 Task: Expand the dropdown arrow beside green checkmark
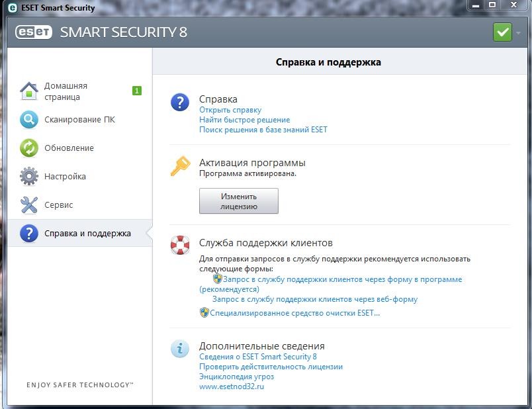pyautogui.click(x=518, y=32)
